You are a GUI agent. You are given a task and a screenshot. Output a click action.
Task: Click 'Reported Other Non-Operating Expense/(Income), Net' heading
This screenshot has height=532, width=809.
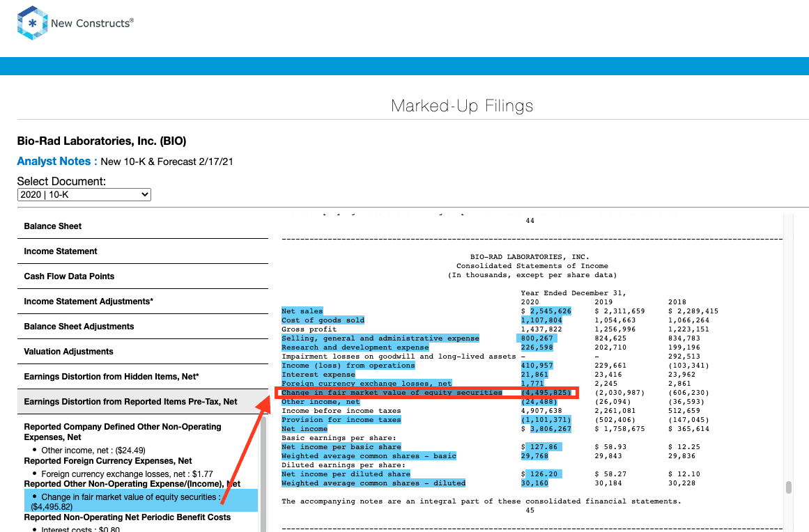(132, 484)
